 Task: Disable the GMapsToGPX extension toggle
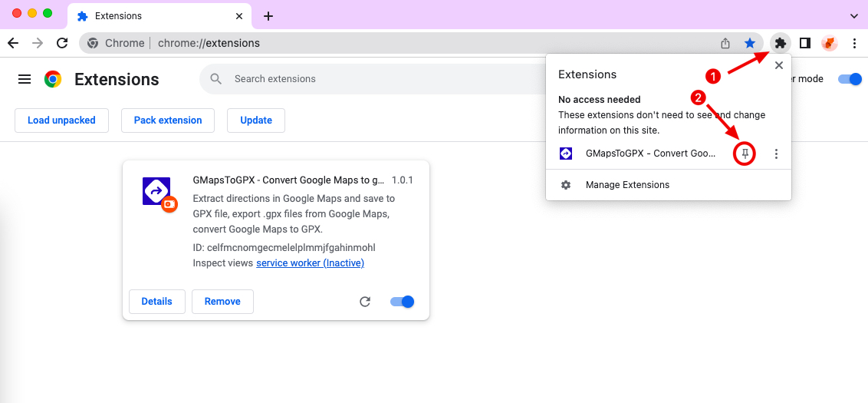402,302
